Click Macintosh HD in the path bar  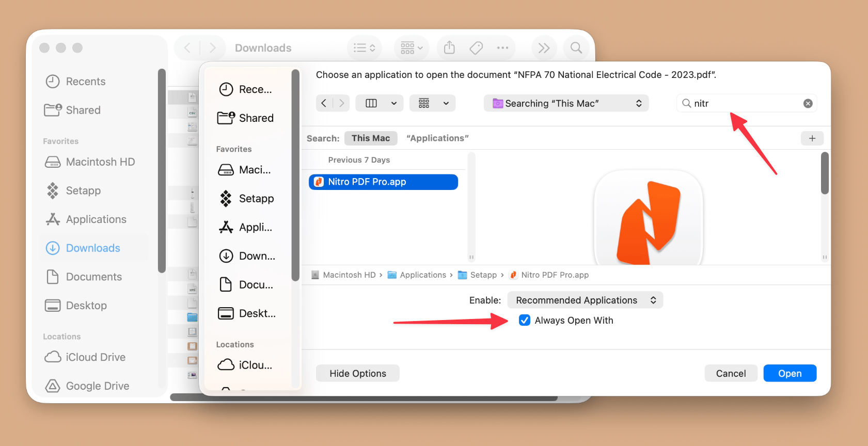pos(343,275)
